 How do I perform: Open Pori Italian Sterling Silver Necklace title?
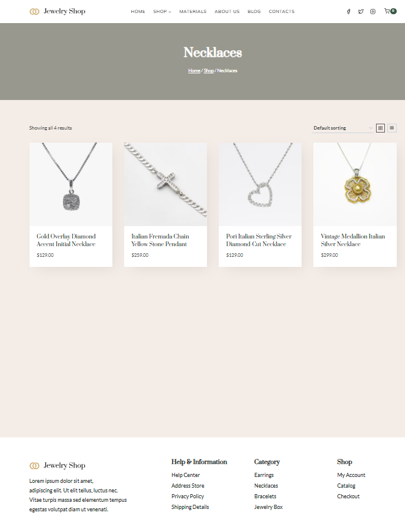[x=259, y=240]
